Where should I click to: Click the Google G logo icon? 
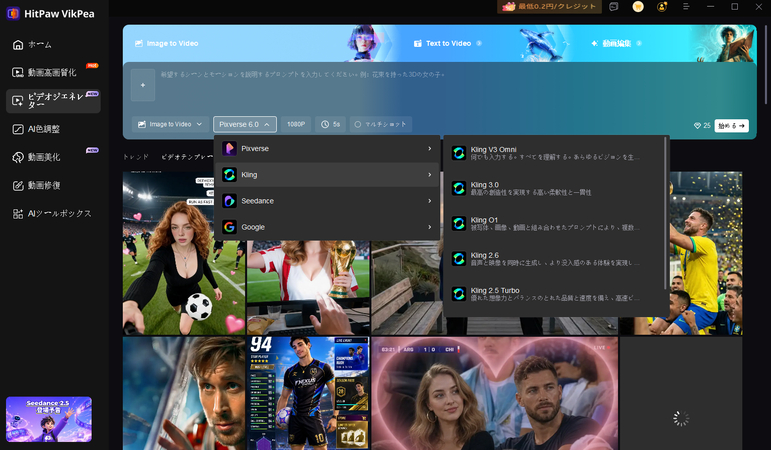[x=229, y=227]
